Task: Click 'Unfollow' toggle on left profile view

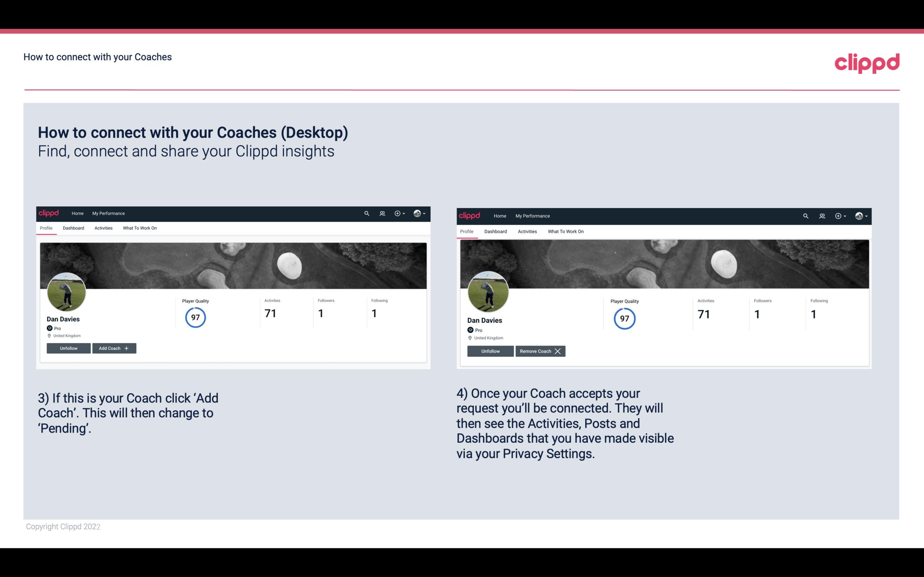Action: click(x=68, y=348)
